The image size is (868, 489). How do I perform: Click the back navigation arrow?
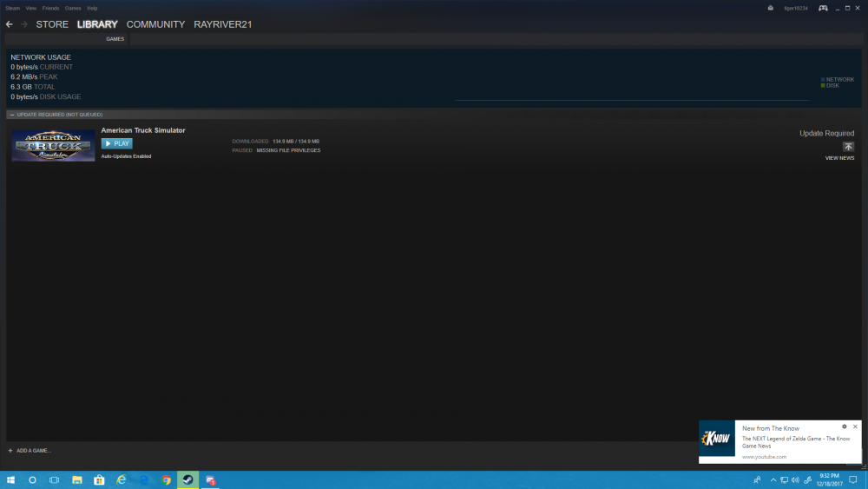10,24
